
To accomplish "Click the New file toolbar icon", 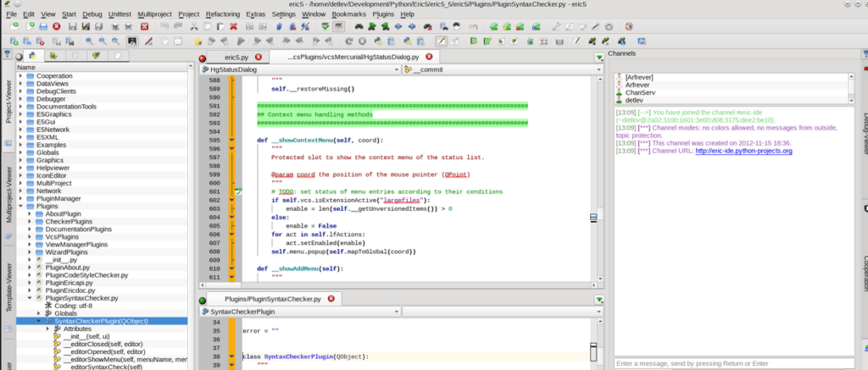I will (30, 26).
